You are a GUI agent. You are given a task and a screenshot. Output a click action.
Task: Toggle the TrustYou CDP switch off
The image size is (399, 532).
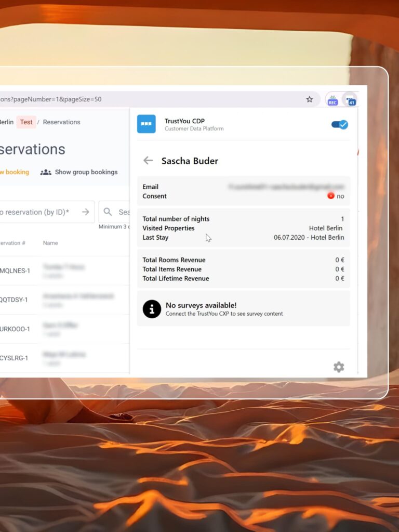click(x=340, y=124)
